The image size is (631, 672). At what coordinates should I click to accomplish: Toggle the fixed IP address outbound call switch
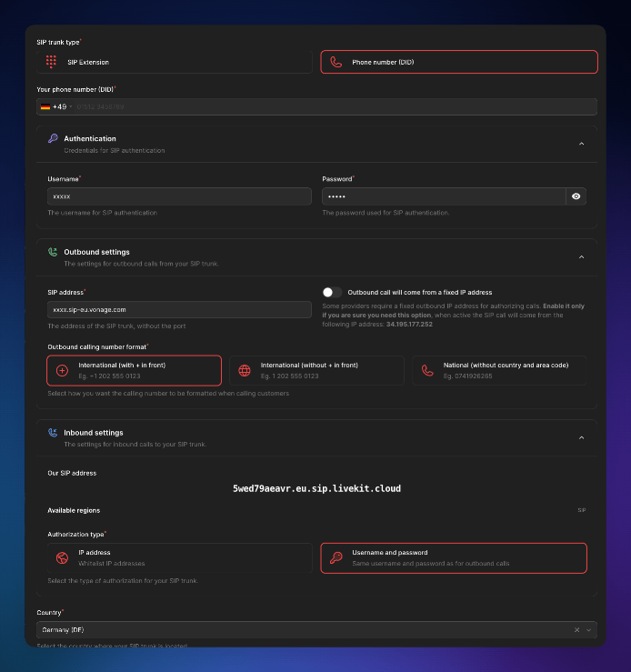click(332, 292)
